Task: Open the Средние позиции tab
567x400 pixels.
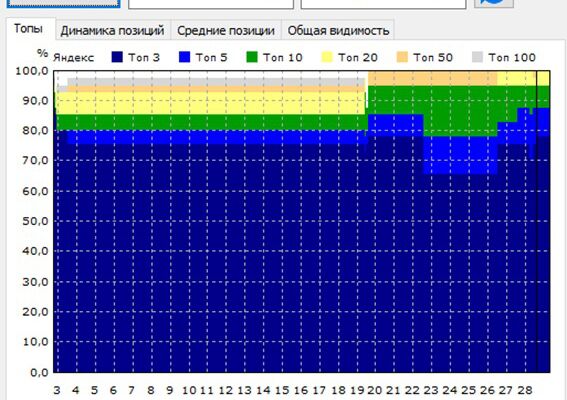Action: (226, 30)
